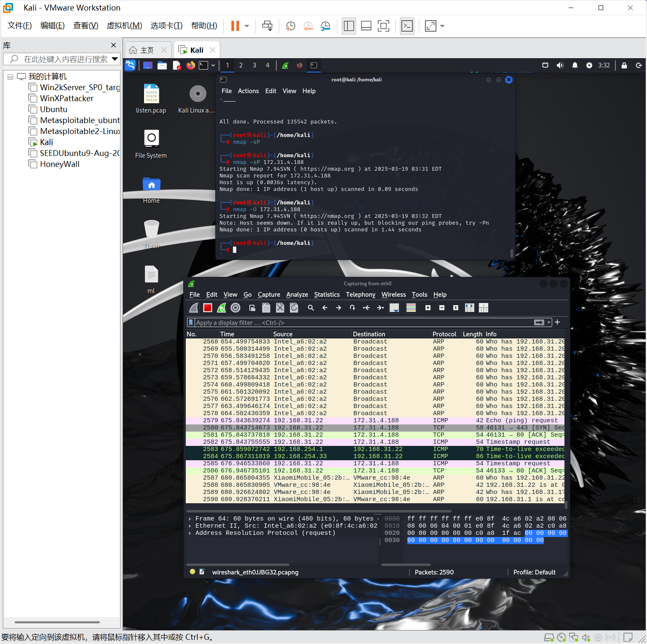The width and height of the screenshot is (647, 644).
Task: Go forward in packet history
Action: [x=339, y=308]
